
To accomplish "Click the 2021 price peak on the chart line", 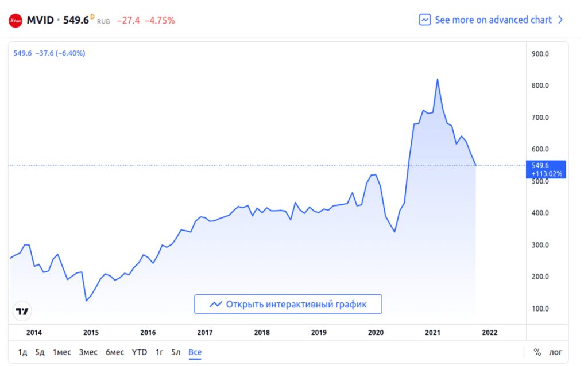I will 438,79.
